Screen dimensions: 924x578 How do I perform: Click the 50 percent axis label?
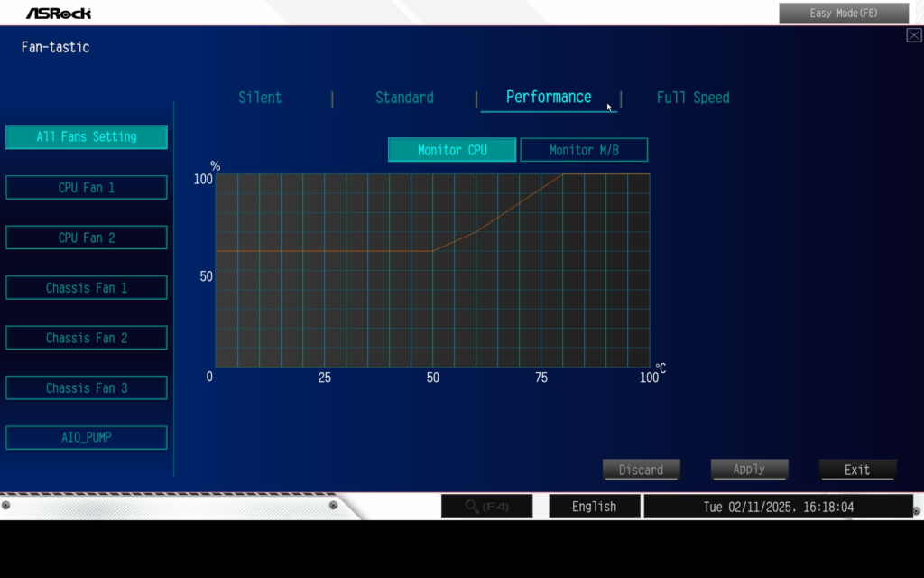[x=206, y=276]
